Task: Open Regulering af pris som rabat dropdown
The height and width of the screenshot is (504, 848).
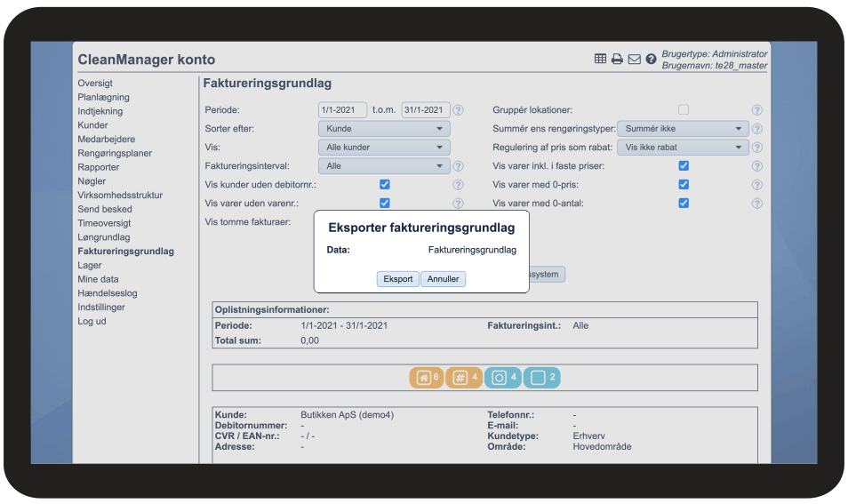Action: [683, 147]
